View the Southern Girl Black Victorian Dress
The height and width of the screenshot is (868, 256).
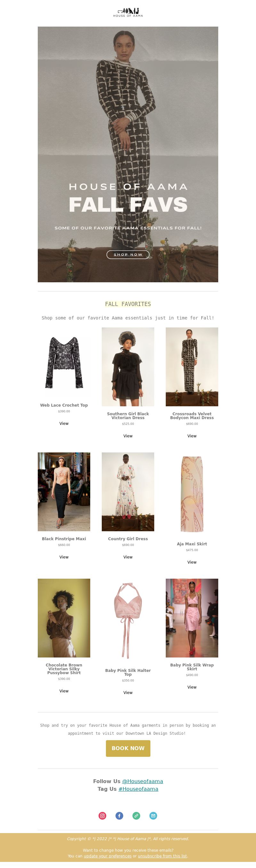(x=128, y=436)
